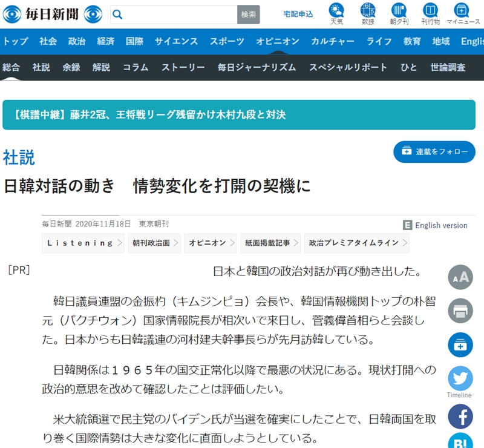This screenshot has width=484, height=448.
Task: Click the font size AA icon
Action: tap(460, 277)
